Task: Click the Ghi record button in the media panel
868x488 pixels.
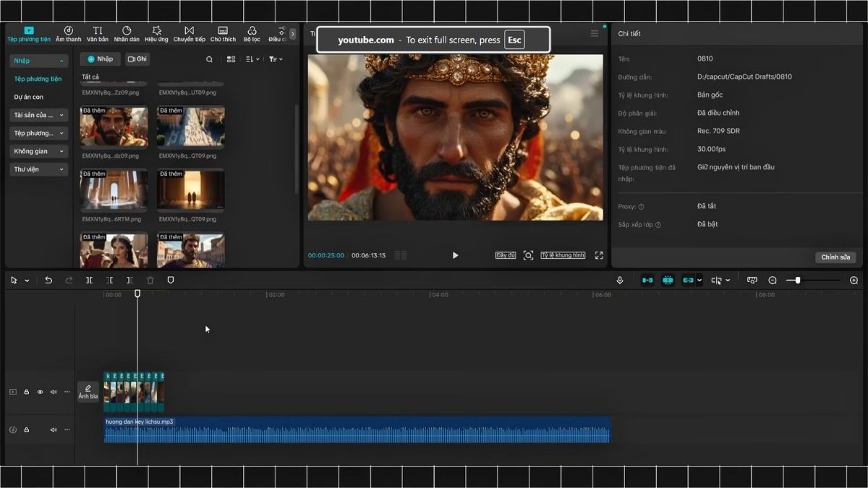Action: click(137, 59)
